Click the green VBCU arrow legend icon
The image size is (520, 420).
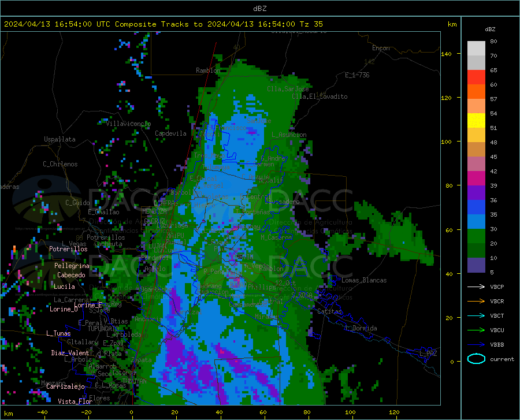(x=476, y=330)
